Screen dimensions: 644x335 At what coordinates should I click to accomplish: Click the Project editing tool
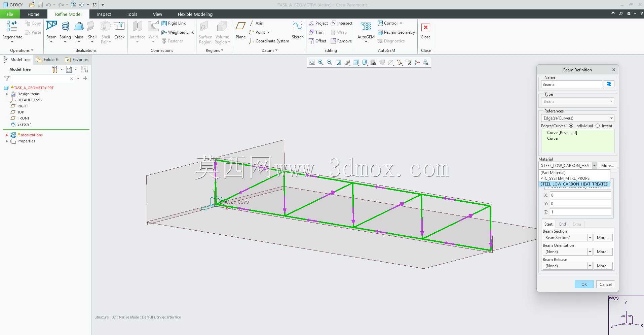point(318,23)
